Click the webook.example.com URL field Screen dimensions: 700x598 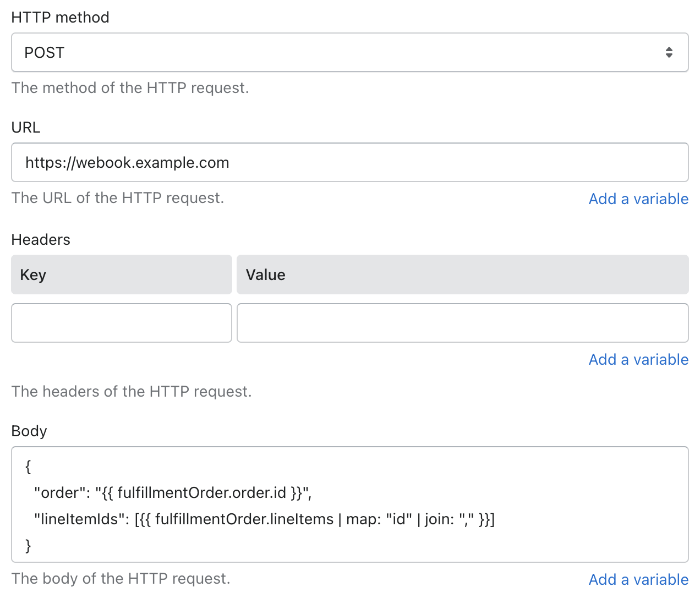pos(349,162)
